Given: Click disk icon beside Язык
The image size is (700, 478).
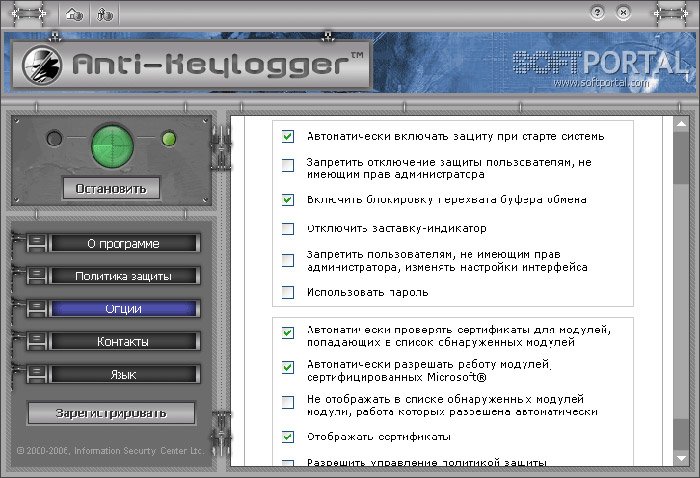Looking at the screenshot, I should (x=37, y=374).
